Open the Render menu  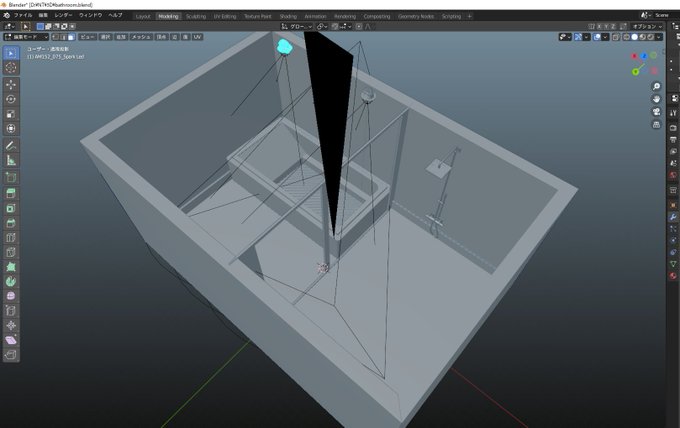63,15
